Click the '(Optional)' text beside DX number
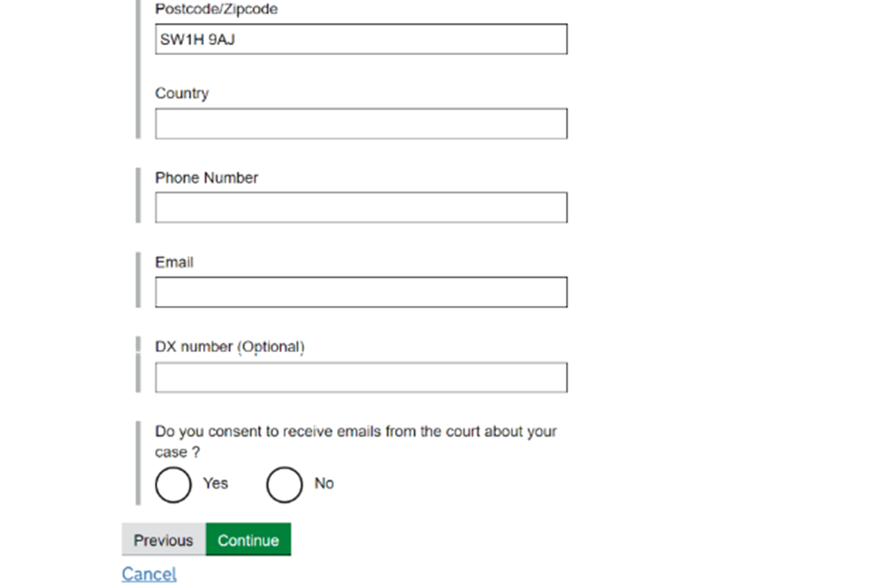 click(271, 347)
